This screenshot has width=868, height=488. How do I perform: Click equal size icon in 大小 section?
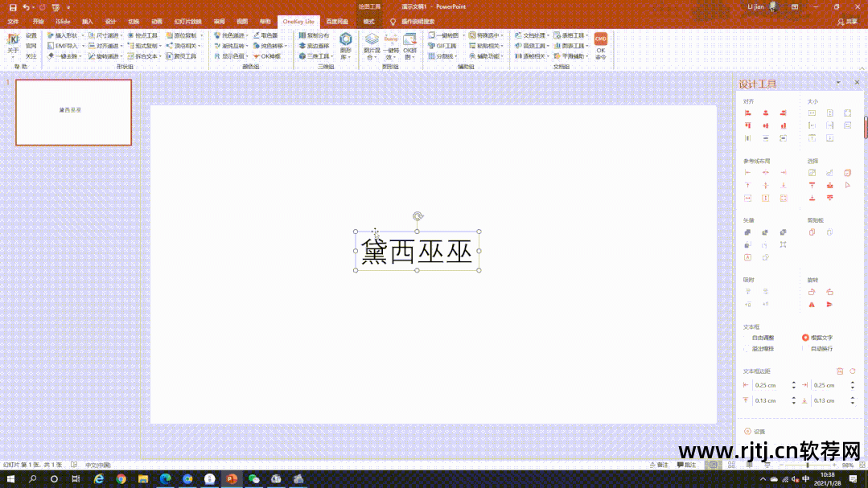pyautogui.click(x=848, y=113)
